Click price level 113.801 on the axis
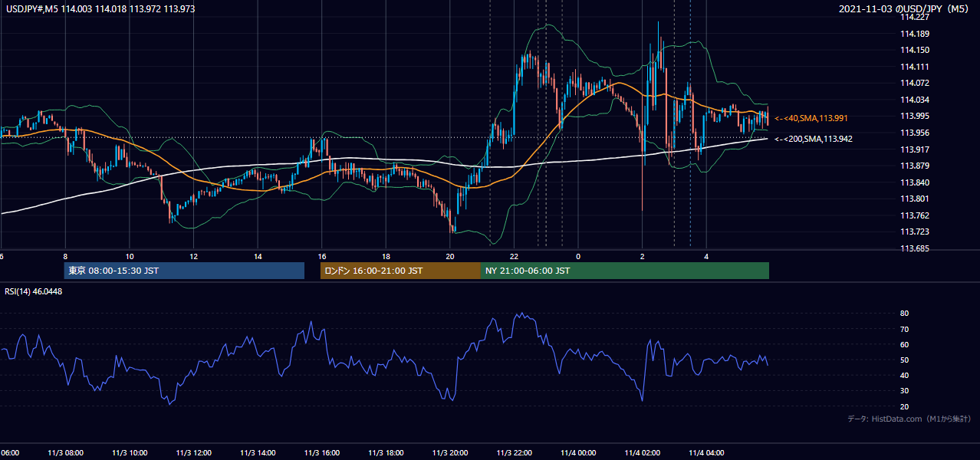The width and height of the screenshot is (980, 460). pos(916,199)
